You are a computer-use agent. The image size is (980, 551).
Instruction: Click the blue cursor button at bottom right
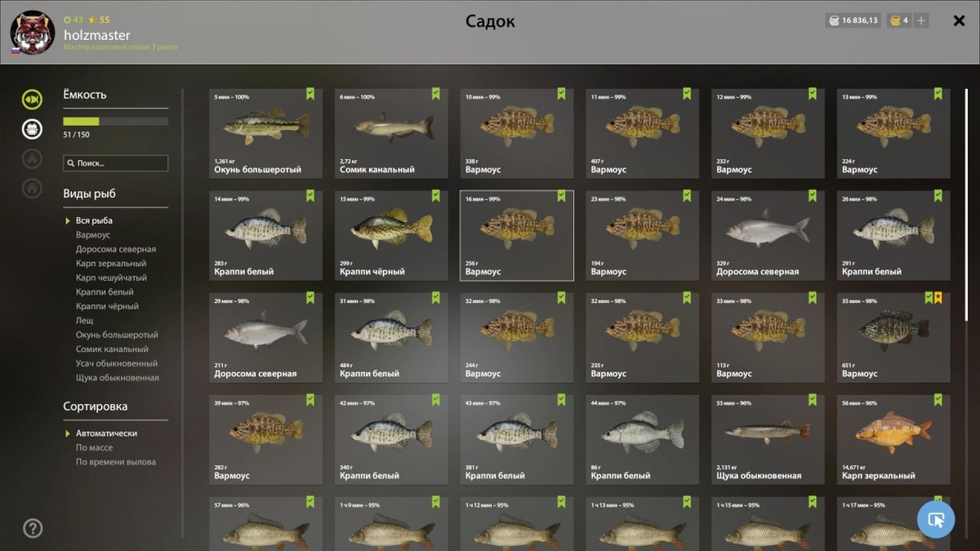(x=936, y=518)
